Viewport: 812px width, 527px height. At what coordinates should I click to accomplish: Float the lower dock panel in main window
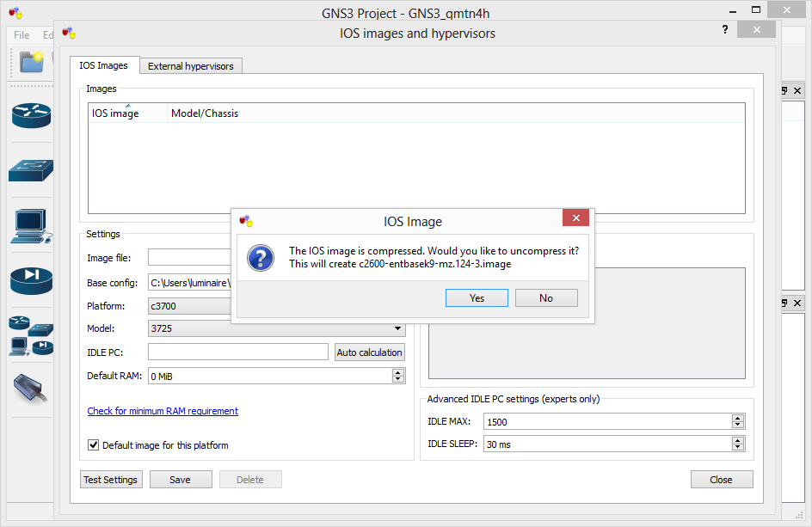(784, 303)
